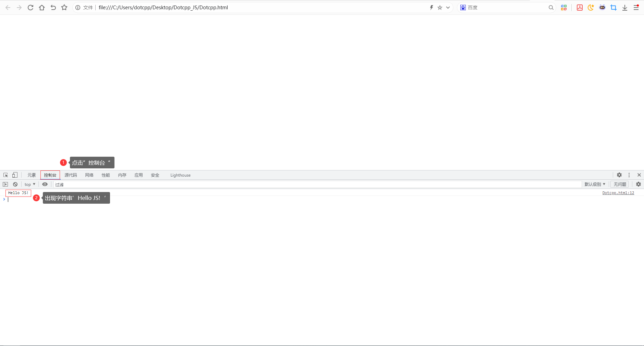The width and height of the screenshot is (644, 346).
Task: Open DevTools settings gear
Action: pos(619,175)
